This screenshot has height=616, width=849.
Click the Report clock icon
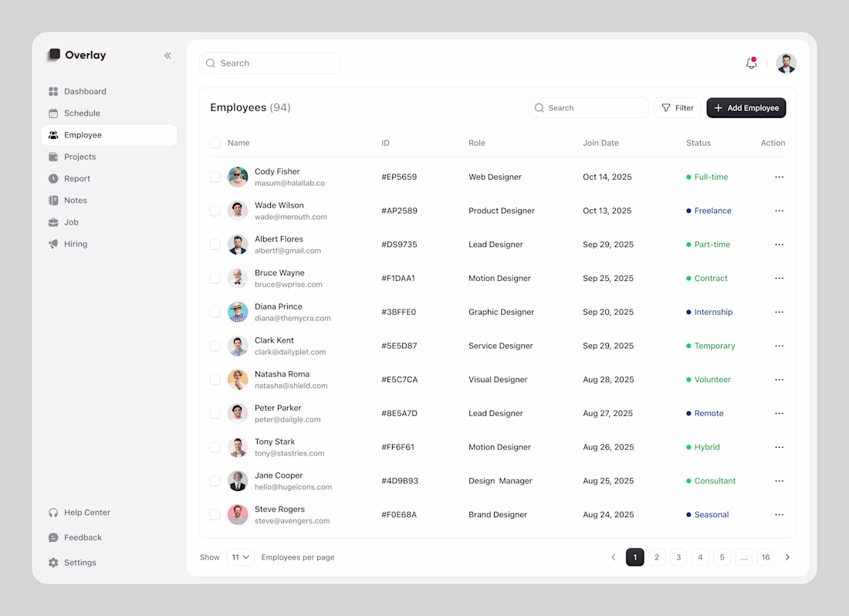click(x=53, y=178)
